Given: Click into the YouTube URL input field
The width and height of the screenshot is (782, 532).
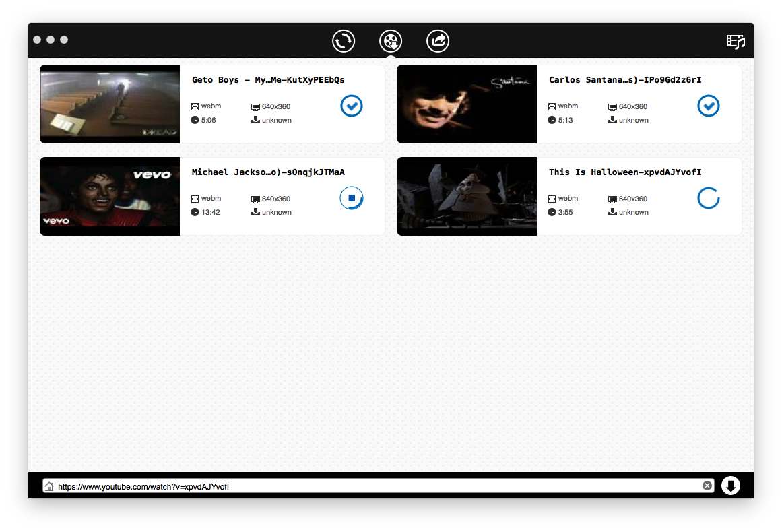Looking at the screenshot, I should pyautogui.click(x=377, y=486).
